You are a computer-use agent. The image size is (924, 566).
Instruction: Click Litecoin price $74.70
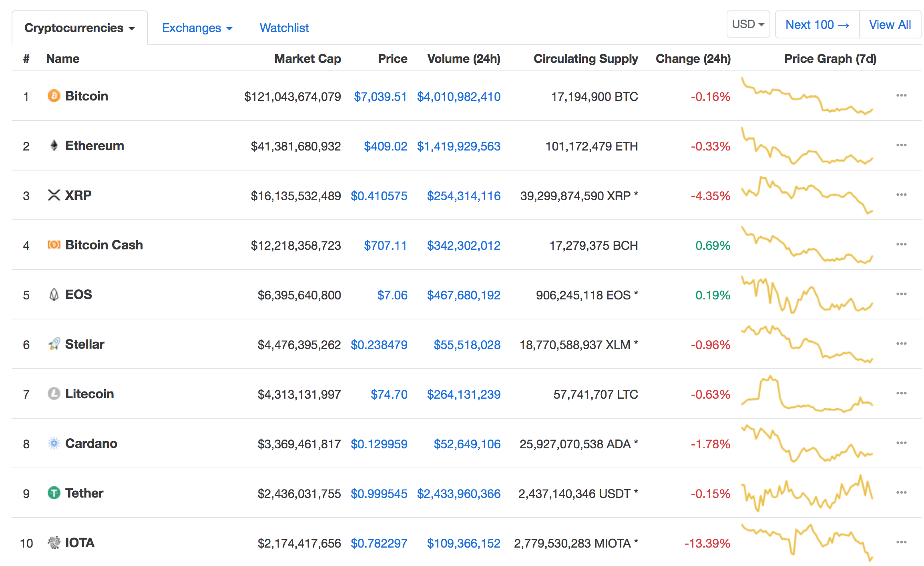(x=389, y=394)
